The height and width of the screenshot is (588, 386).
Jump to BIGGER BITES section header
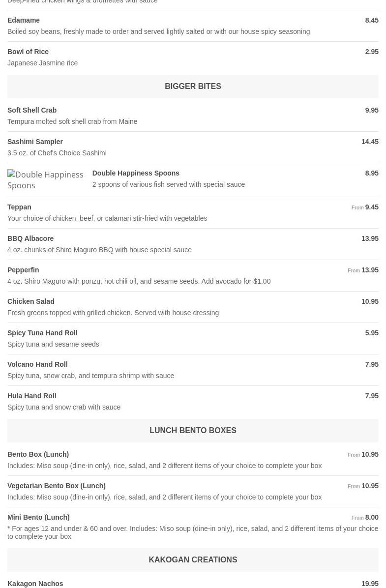pyautogui.click(x=193, y=86)
